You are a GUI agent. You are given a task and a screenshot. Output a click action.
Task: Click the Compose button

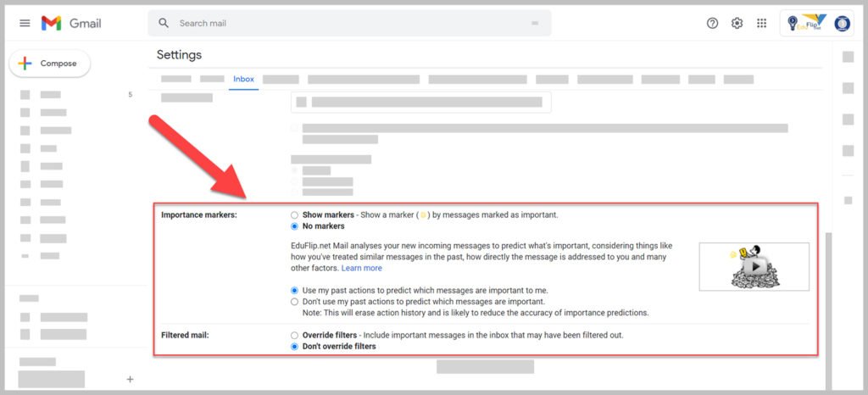50,64
